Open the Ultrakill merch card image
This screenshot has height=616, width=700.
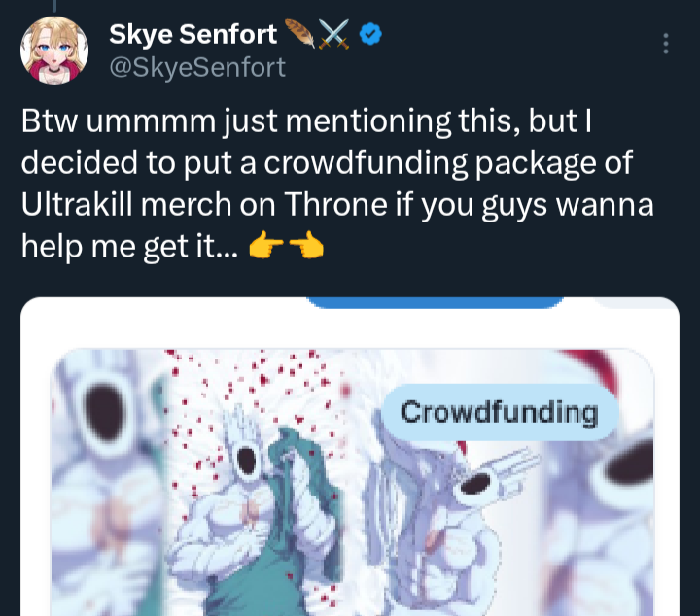[352, 482]
